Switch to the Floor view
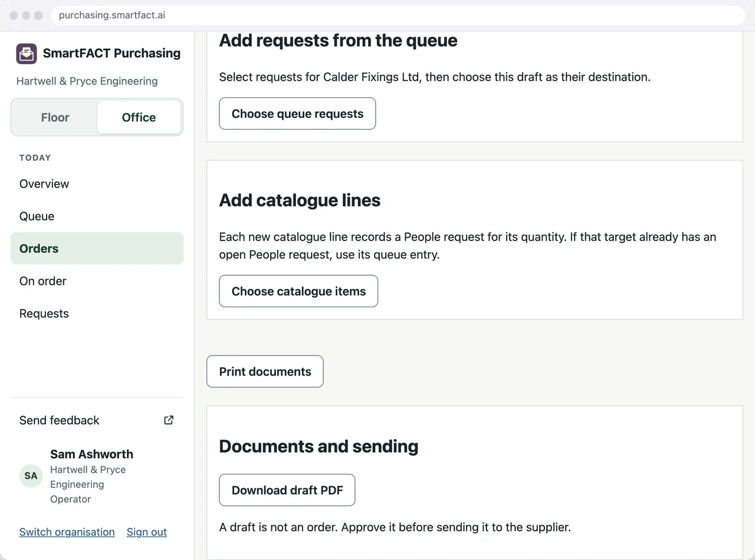This screenshot has width=755, height=560. tap(55, 117)
